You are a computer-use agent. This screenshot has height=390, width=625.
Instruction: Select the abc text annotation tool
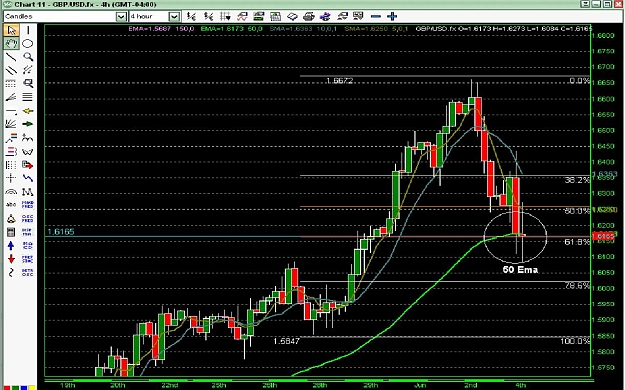pos(11,205)
